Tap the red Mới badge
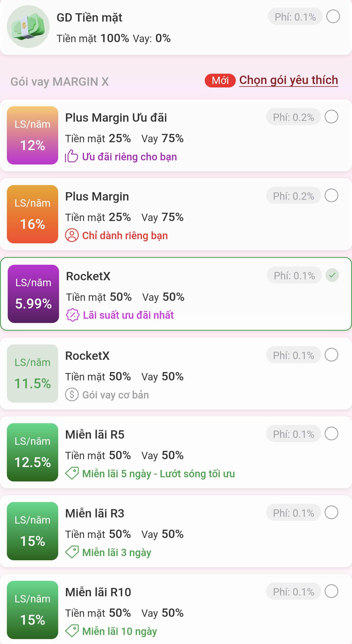Viewport: 352px width, 644px height. point(220,81)
